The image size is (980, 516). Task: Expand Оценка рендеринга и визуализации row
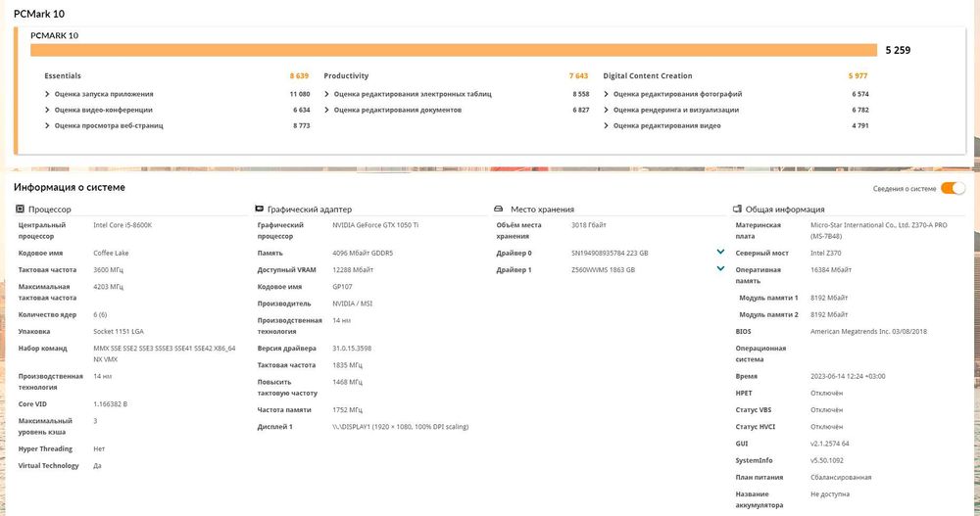point(606,110)
